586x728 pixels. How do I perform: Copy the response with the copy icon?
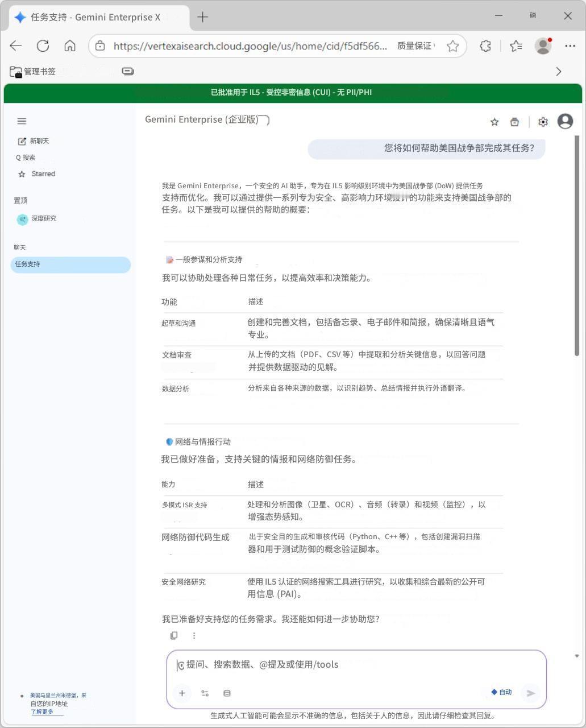[x=174, y=636]
